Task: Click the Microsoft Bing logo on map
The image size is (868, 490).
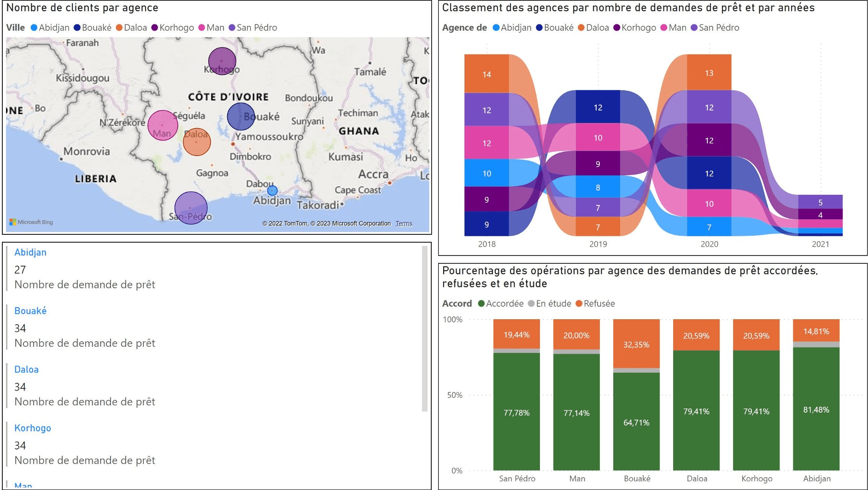Action: 31,222
